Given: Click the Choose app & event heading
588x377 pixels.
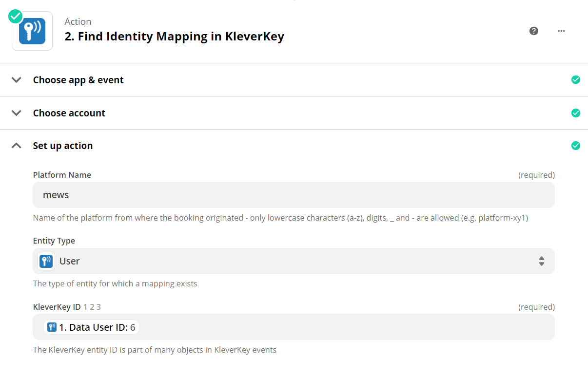Looking at the screenshot, I should pyautogui.click(x=78, y=80).
